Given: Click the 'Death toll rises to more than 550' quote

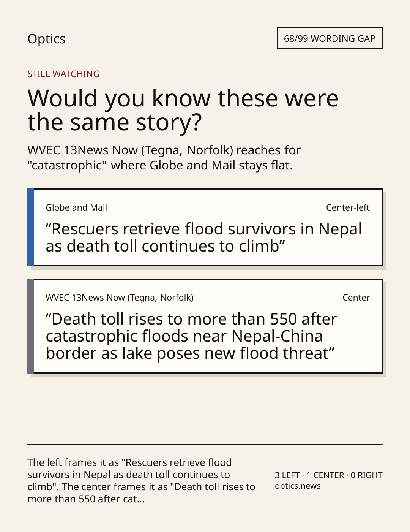Looking at the screenshot, I should pyautogui.click(x=191, y=336).
